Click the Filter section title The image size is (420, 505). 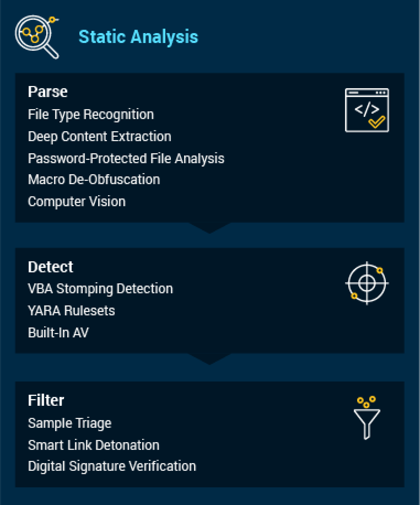tap(46, 400)
